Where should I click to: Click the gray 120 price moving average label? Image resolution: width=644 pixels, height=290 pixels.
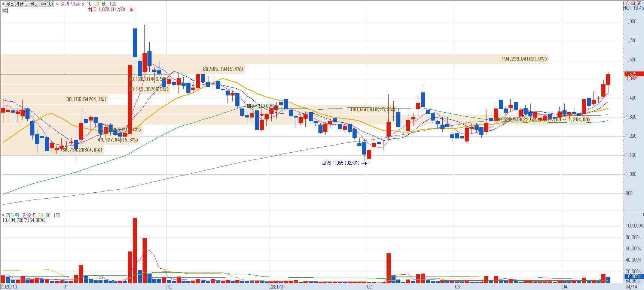[x=113, y=4]
